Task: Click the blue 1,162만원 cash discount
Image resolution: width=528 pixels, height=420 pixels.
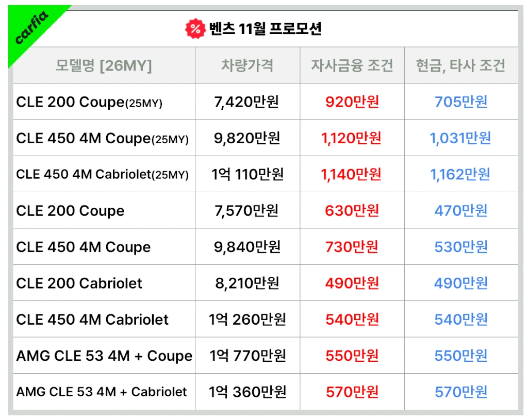Action: click(460, 175)
